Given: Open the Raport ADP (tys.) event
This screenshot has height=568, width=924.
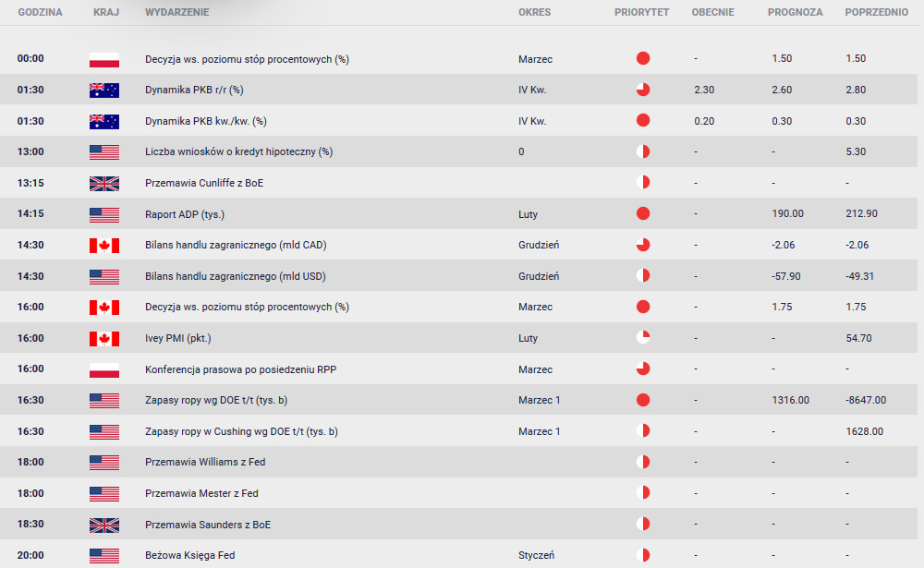Looking at the screenshot, I should (185, 214).
